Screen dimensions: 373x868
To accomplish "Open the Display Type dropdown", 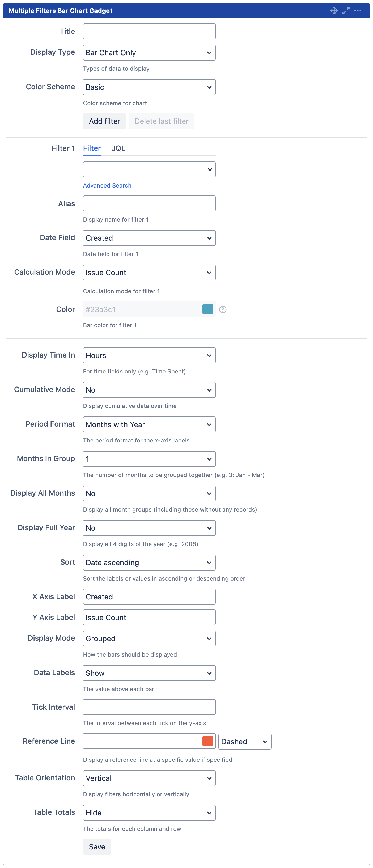I will click(149, 52).
